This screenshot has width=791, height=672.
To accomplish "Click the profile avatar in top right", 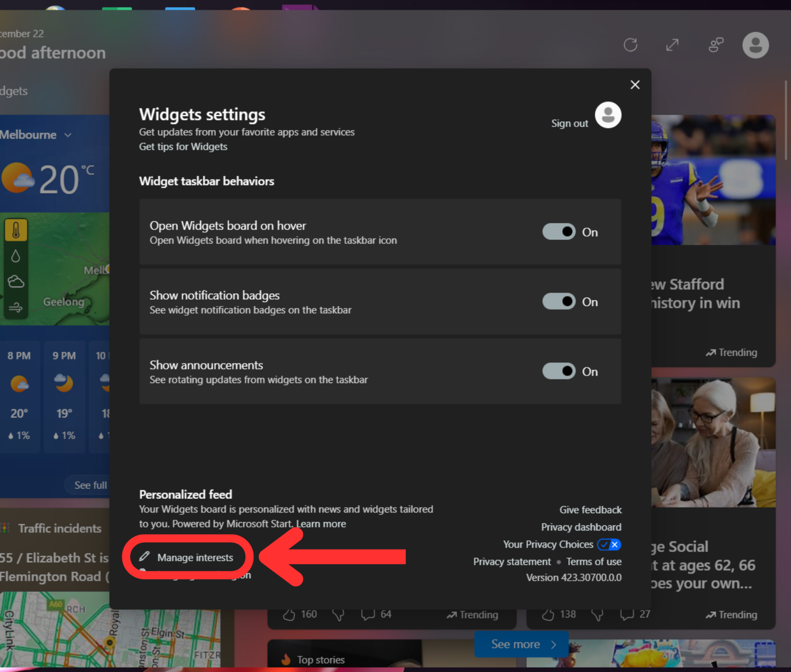I will [x=755, y=45].
